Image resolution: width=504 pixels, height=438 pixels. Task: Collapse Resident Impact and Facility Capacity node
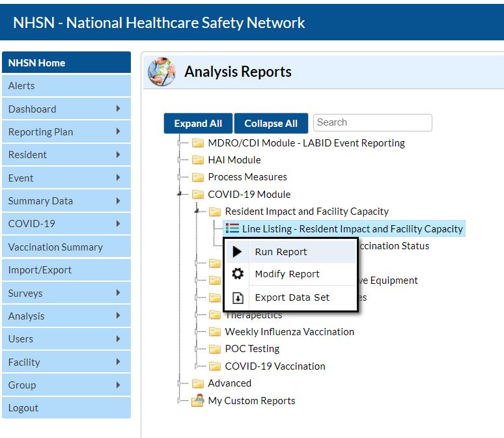tap(196, 212)
